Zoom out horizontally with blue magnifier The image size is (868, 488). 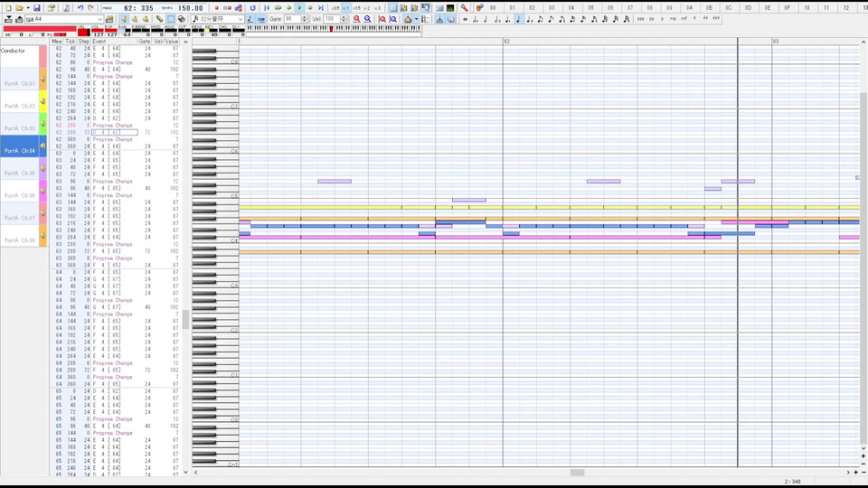pyautogui.click(x=368, y=19)
